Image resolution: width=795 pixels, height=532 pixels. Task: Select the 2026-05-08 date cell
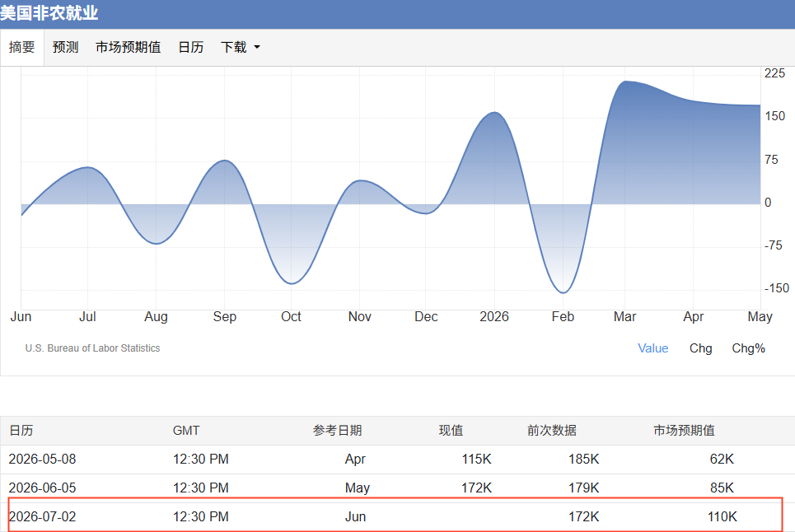point(42,459)
